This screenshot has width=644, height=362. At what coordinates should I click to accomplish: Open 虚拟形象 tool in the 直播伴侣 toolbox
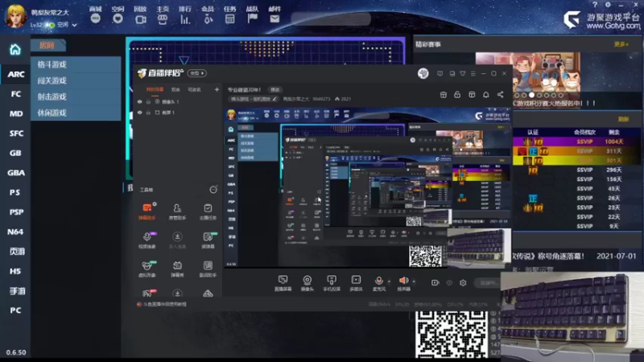[147, 269]
